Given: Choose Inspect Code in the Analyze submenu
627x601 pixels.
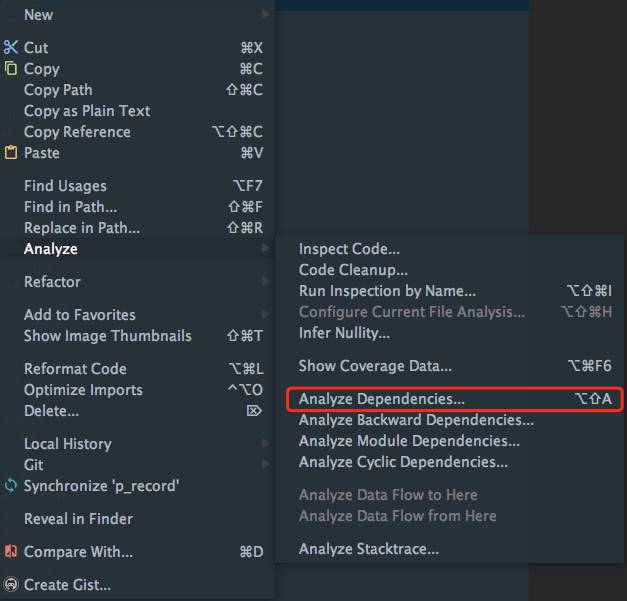Looking at the screenshot, I should [x=349, y=249].
